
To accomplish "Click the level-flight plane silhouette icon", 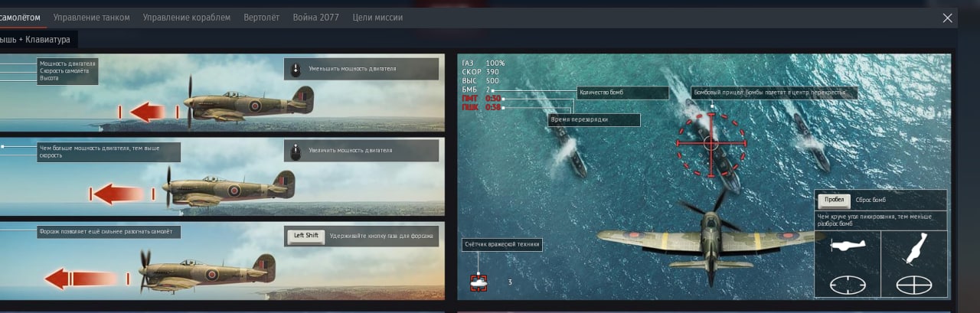I will (847, 245).
